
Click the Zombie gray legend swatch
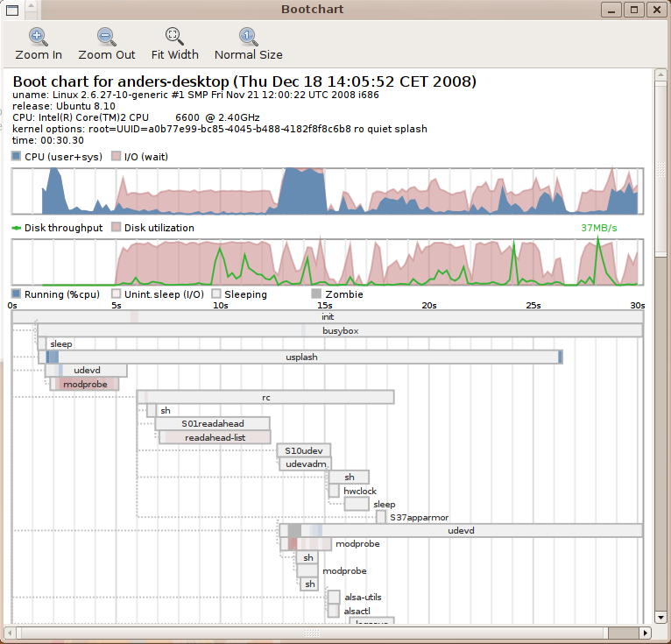tap(316, 294)
